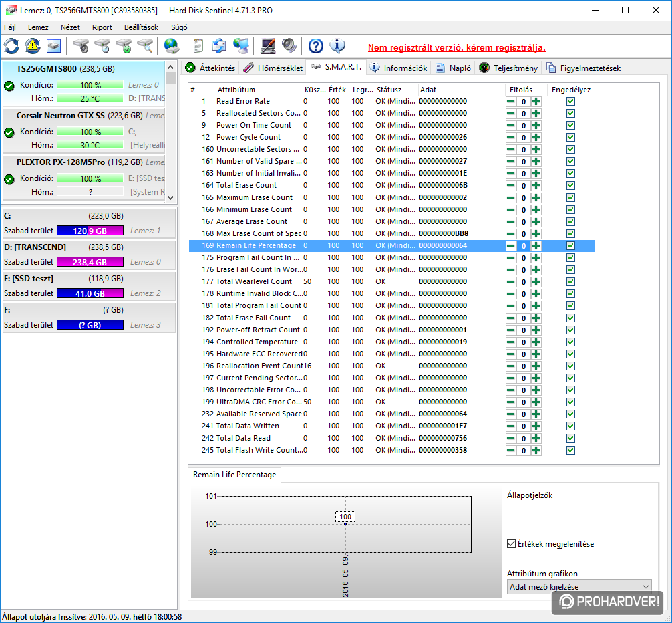This screenshot has height=623, width=672.
Task: Open the Attribútum grafikon dropdown
Action: [x=579, y=586]
